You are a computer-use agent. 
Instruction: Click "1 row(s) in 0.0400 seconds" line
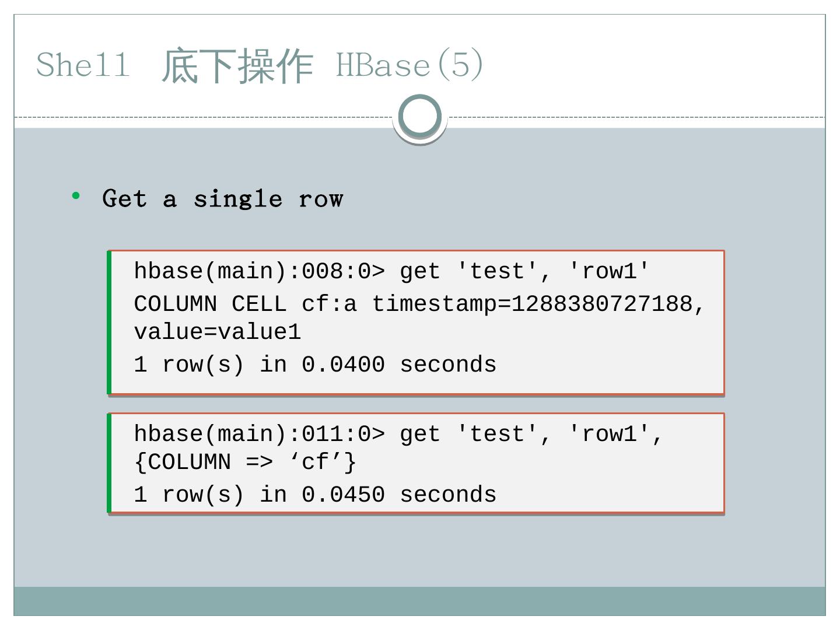click(x=315, y=365)
